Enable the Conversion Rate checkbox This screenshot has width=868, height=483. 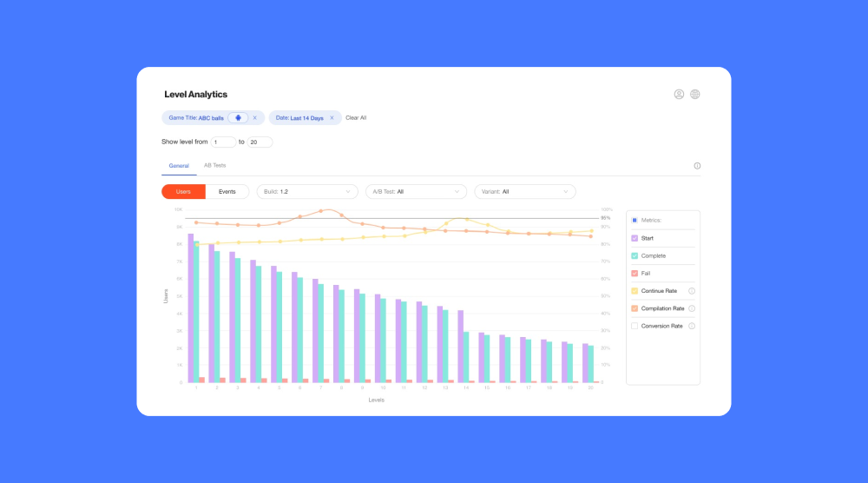635,326
